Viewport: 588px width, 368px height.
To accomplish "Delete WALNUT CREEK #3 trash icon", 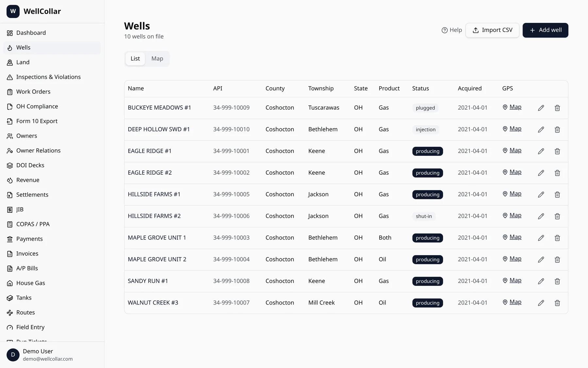I will [x=557, y=303].
